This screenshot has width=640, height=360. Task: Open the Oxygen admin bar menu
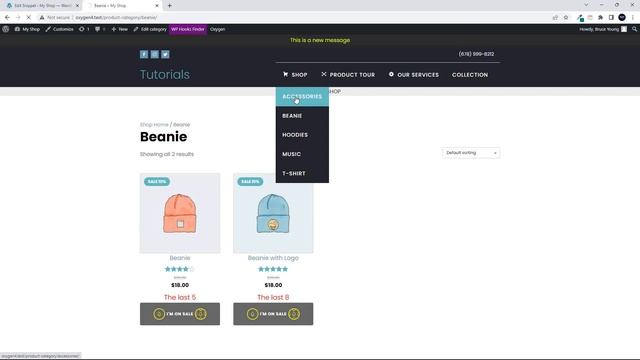pyautogui.click(x=218, y=29)
